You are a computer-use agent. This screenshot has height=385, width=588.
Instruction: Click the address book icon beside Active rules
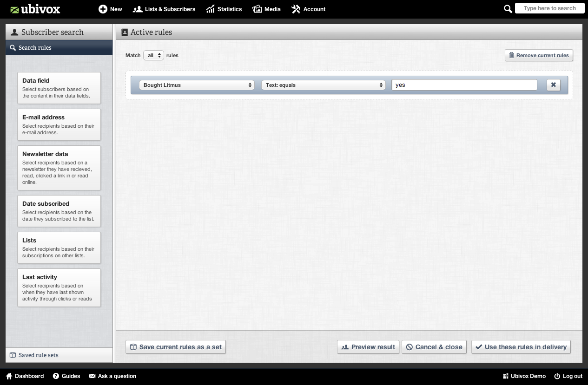pos(125,33)
